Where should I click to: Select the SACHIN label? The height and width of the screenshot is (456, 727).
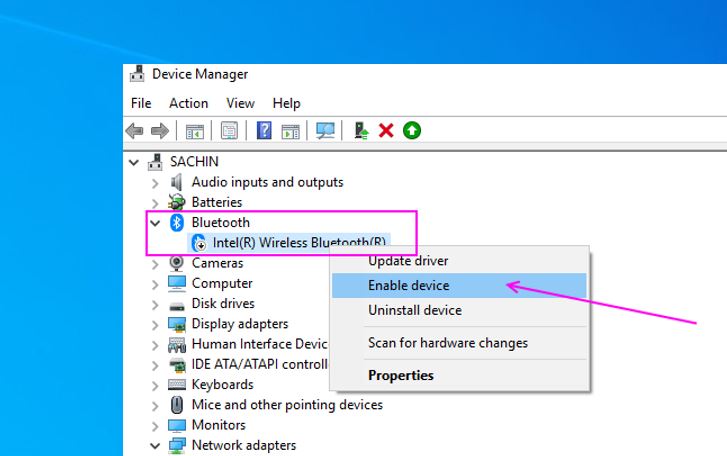coord(194,161)
